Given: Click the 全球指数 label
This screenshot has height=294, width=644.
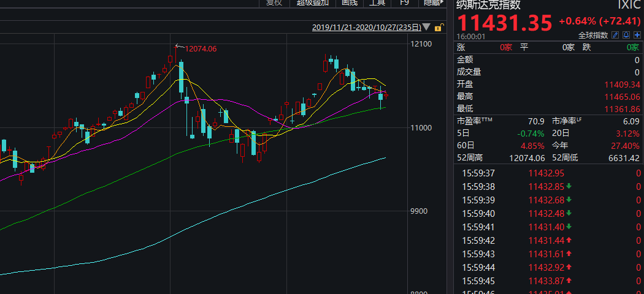Looking at the screenshot, I should 593,36.
